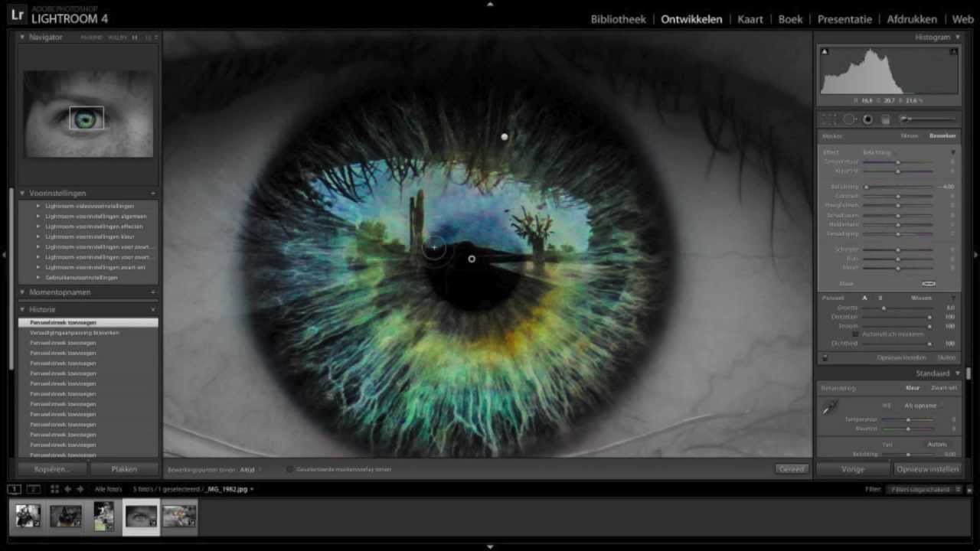Hide the filmstrip with bottom arrow
The image size is (980, 551).
point(490,546)
